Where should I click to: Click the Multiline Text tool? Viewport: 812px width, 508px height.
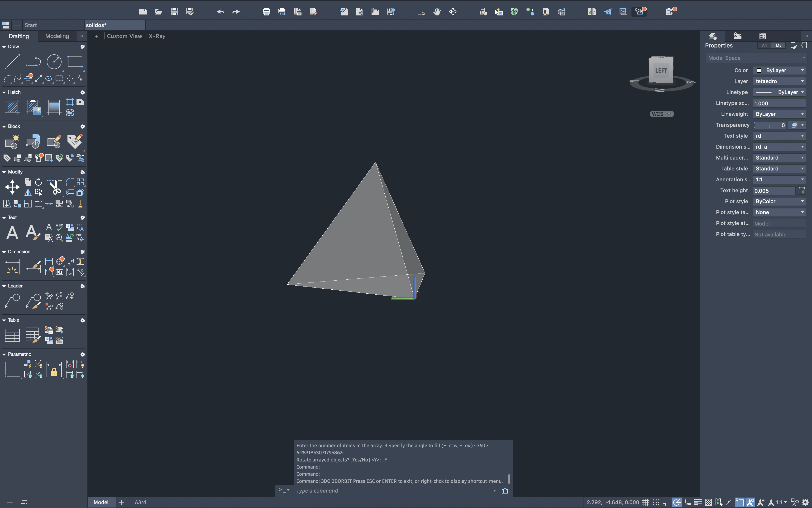(12, 232)
